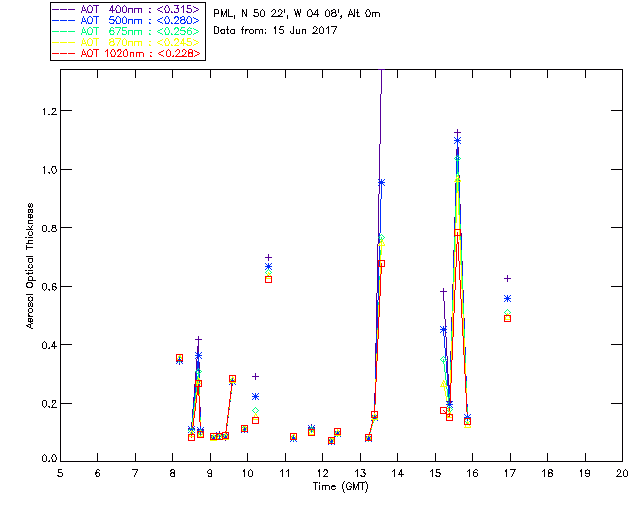The width and height of the screenshot is (640, 512).
Task: Select the red square marker at 0.62 near 10.5
Action: [x=268, y=280]
